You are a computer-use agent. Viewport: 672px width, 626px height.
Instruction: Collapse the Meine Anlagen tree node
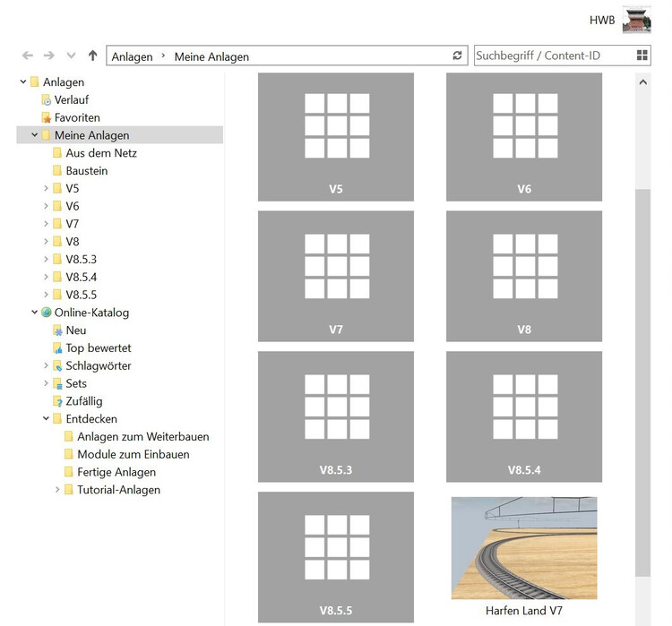[x=35, y=134]
